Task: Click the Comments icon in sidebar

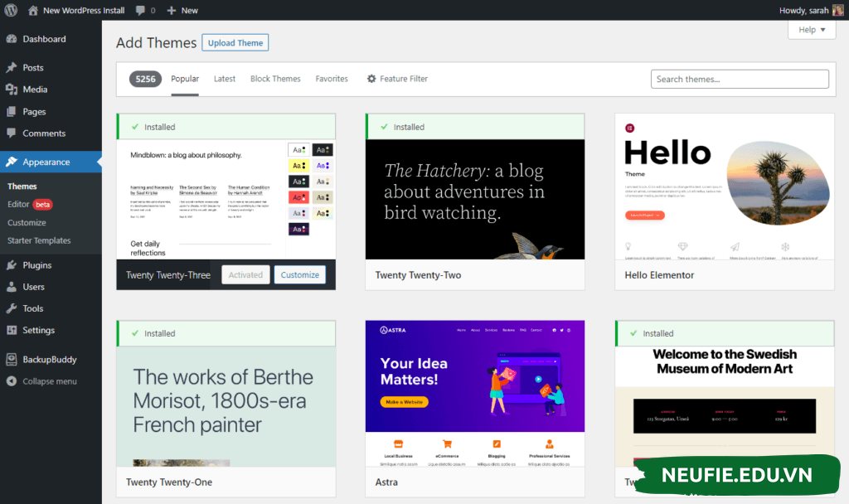Action: click(12, 133)
